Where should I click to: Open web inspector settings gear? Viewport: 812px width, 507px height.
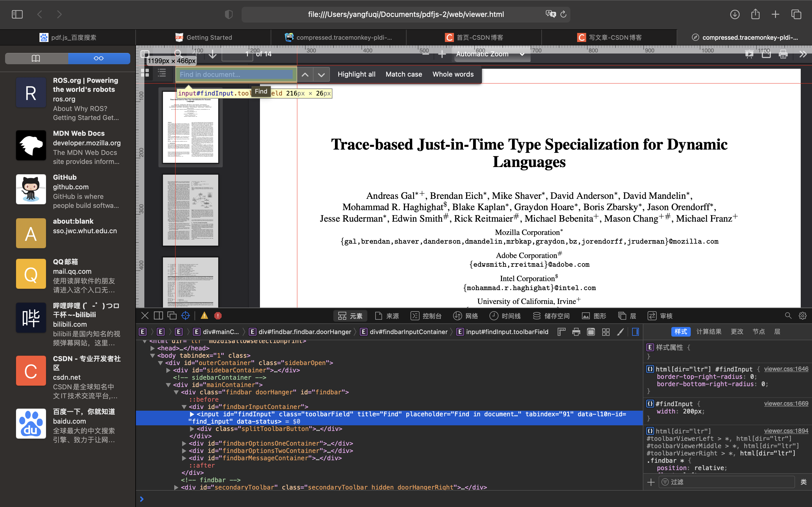[803, 315]
